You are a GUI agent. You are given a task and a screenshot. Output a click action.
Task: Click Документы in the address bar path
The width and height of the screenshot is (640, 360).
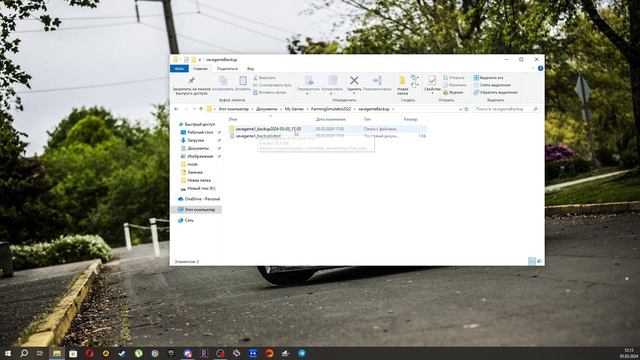[x=267, y=109]
